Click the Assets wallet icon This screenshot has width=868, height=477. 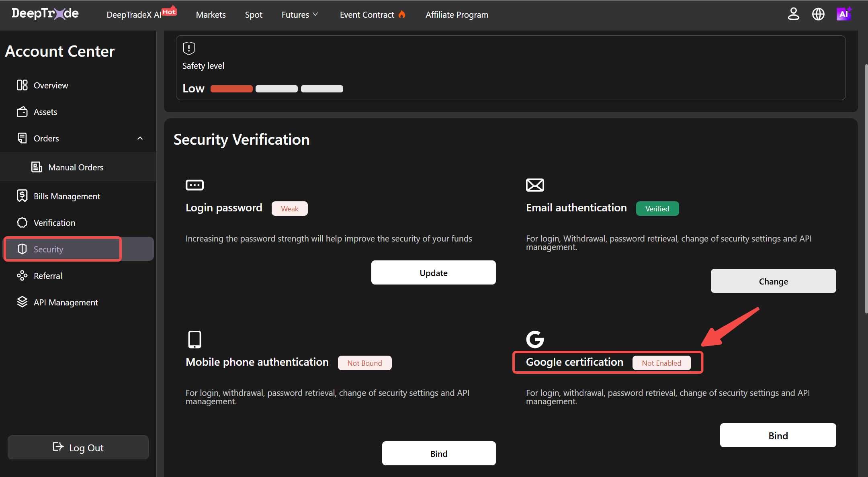point(22,112)
